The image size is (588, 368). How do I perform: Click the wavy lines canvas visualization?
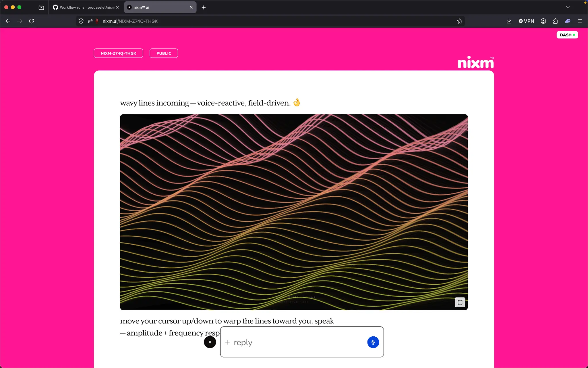click(x=294, y=212)
